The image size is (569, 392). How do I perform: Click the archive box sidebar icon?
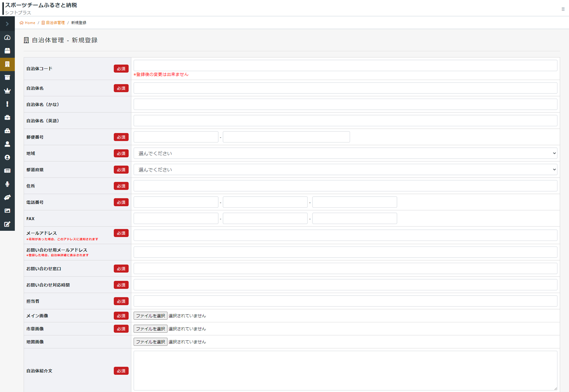[7, 77]
